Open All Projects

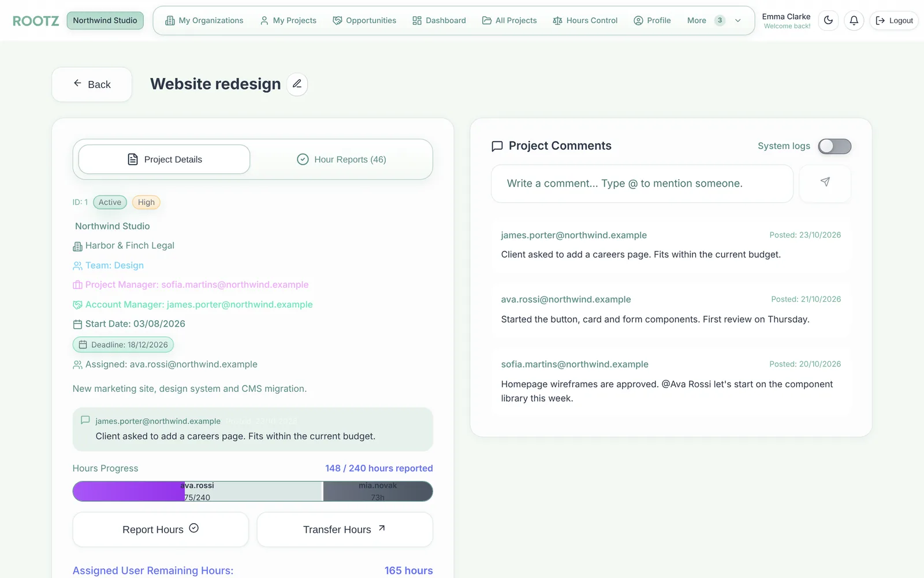point(509,20)
